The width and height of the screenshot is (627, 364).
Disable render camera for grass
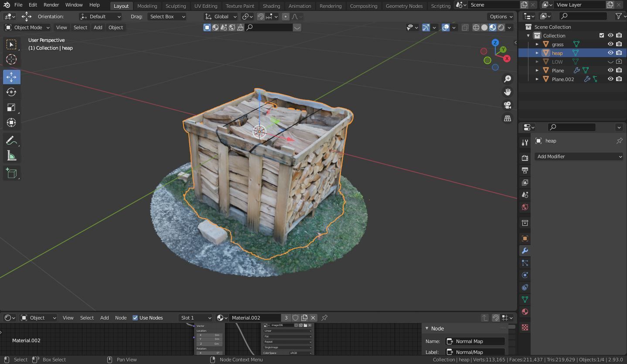(619, 44)
